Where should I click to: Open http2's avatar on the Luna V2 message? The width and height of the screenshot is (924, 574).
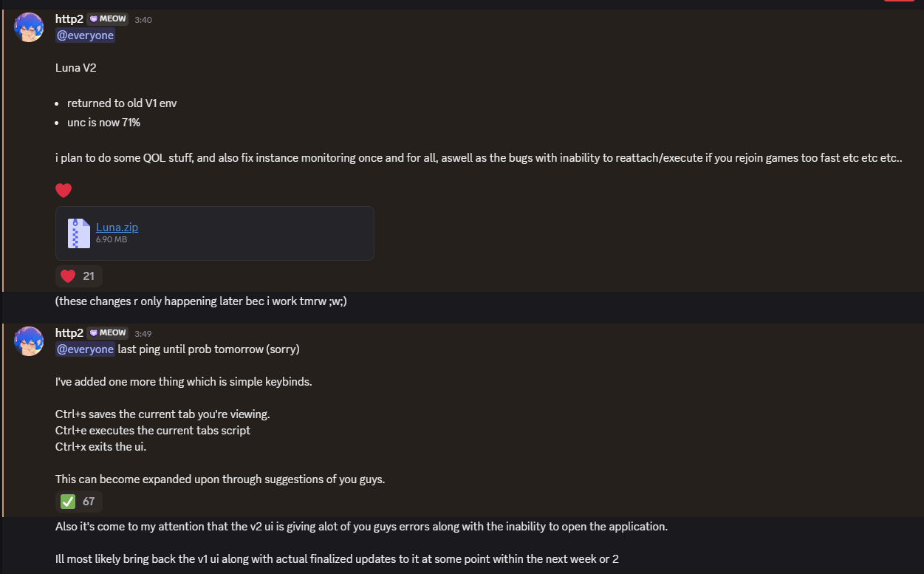pyautogui.click(x=29, y=27)
